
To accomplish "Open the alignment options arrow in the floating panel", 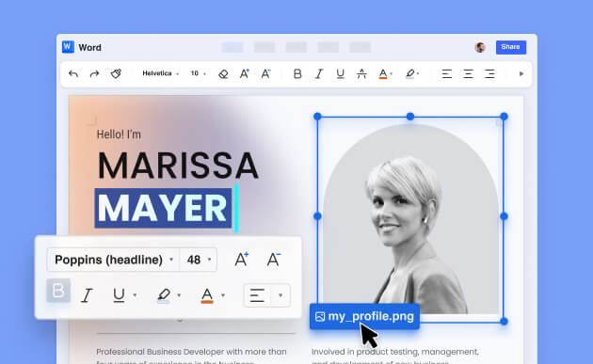I will [x=280, y=295].
